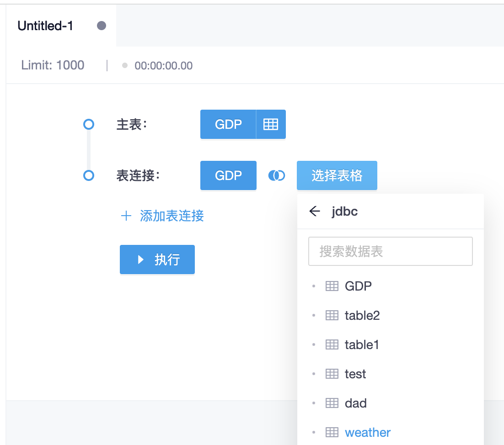Image resolution: width=504 pixels, height=445 pixels.
Task: Click the 添加表连接 link
Action: pyautogui.click(x=172, y=216)
